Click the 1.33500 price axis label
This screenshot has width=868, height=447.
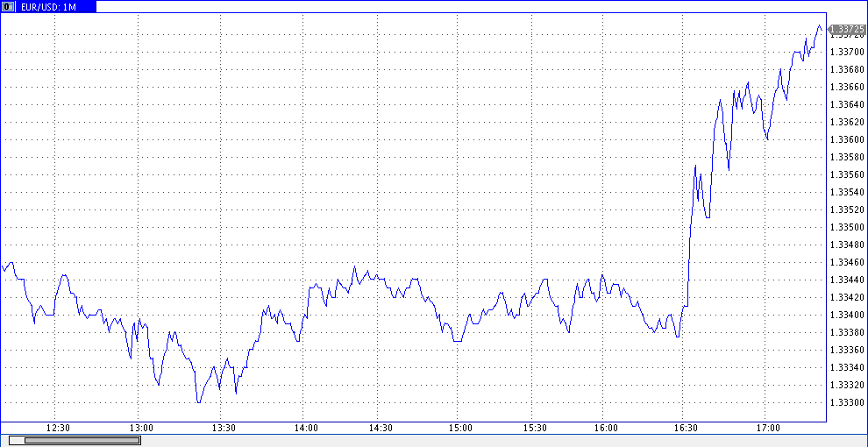848,227
